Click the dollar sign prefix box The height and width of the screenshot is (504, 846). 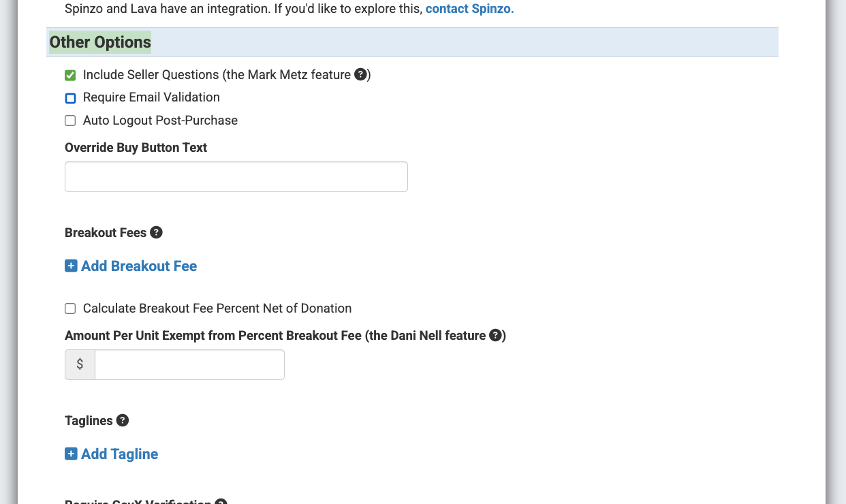click(x=80, y=364)
